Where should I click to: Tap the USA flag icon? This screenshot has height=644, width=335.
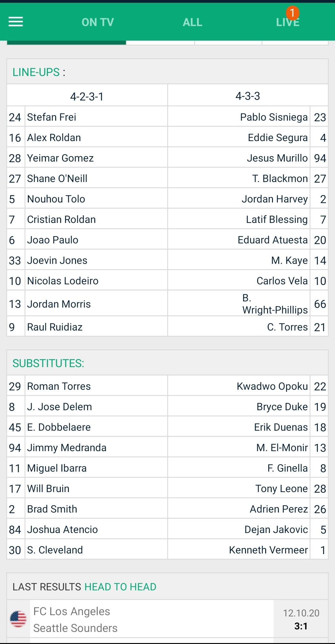point(18,619)
